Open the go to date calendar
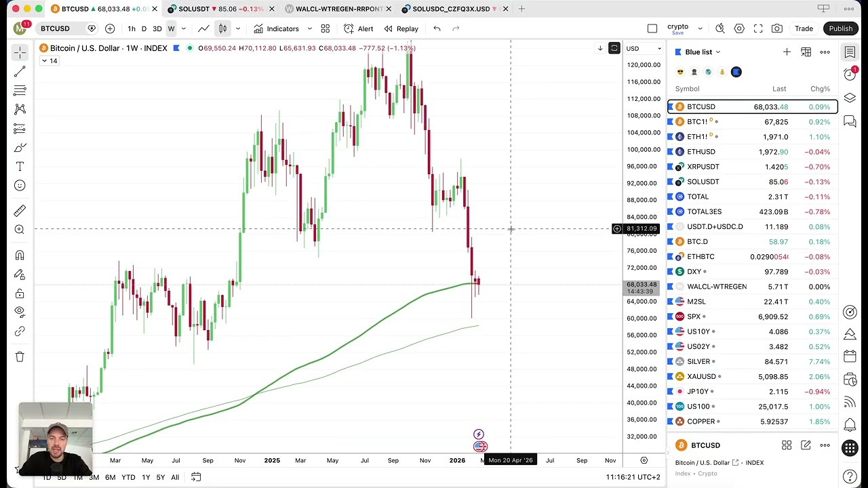Image resolution: width=868 pixels, height=488 pixels. [196, 477]
